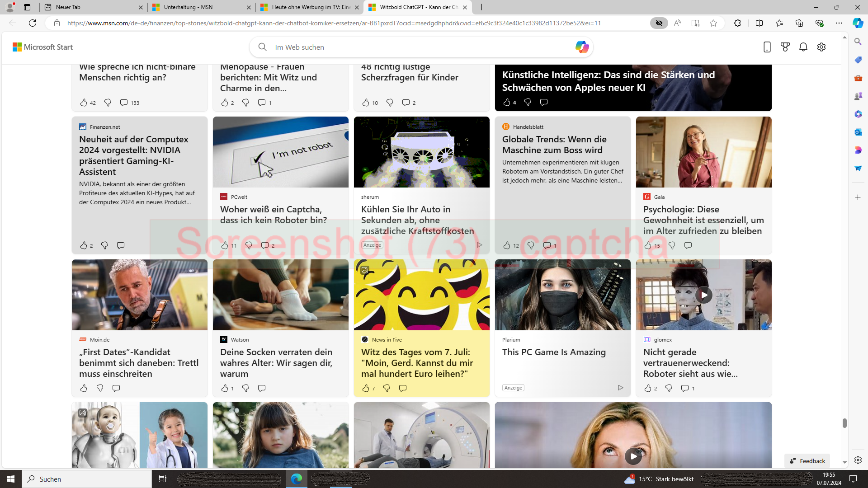Open the mobile phone icon in header
The image size is (868, 488).
pos(767,47)
